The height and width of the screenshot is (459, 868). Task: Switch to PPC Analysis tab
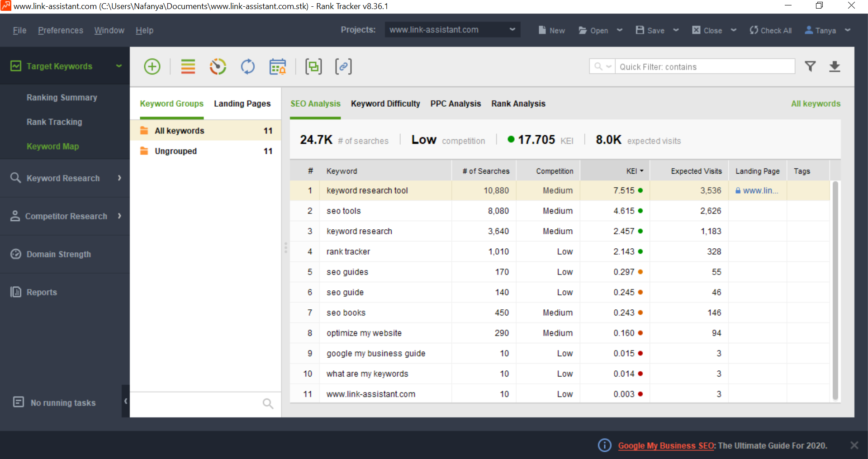coord(455,104)
